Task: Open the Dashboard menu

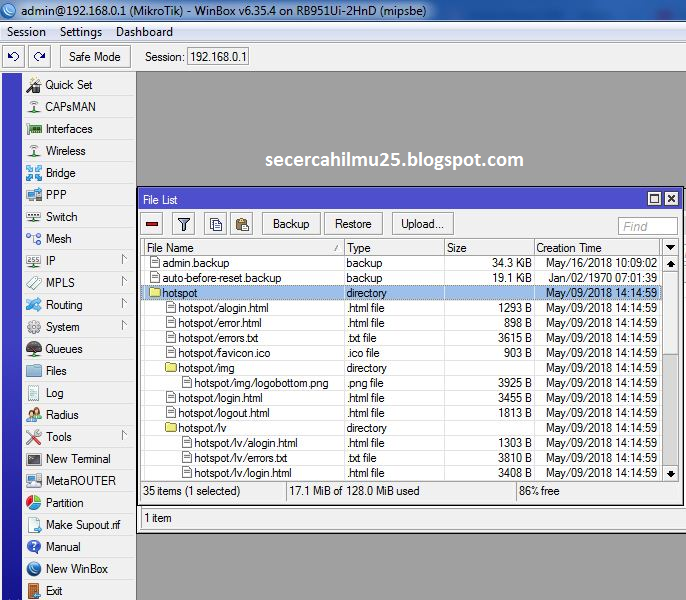Action: (144, 32)
